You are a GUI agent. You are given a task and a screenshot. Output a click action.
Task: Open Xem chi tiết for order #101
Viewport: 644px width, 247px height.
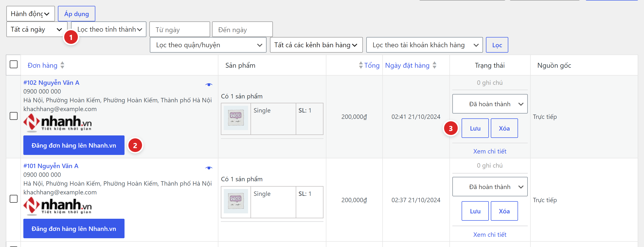[490, 235]
